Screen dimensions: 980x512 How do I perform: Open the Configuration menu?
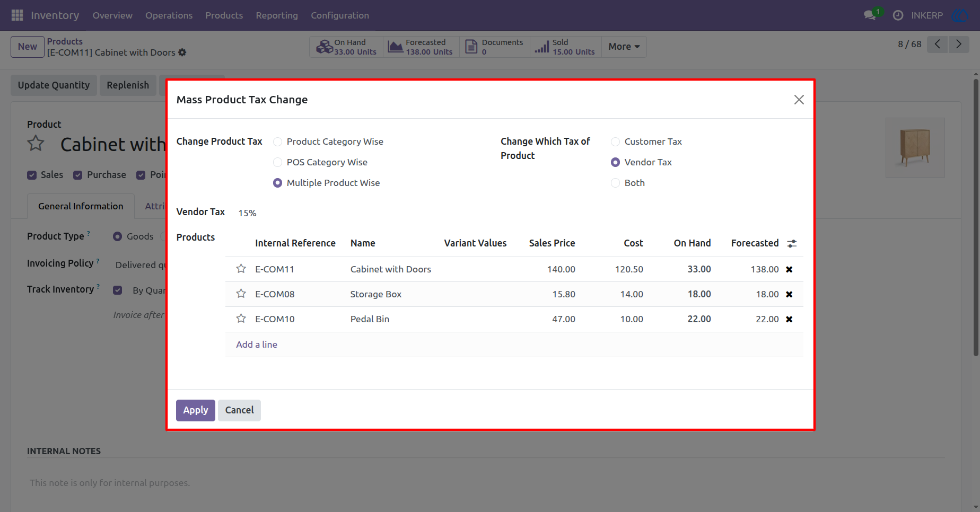pyautogui.click(x=340, y=15)
